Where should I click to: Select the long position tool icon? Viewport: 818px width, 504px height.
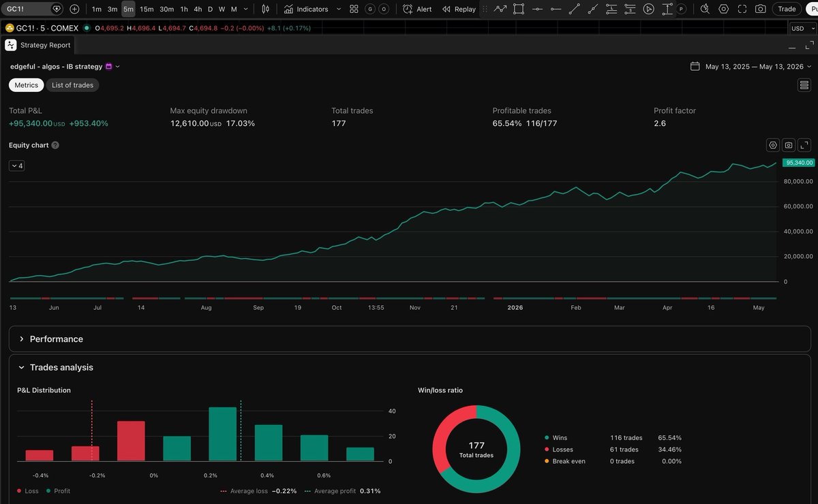pos(611,9)
